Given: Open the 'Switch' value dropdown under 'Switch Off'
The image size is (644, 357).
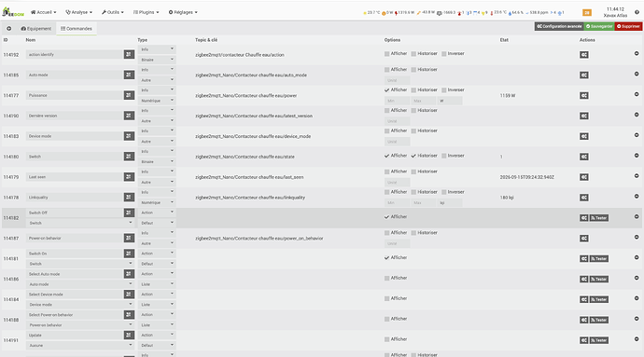Looking at the screenshot, I should coord(80,223).
